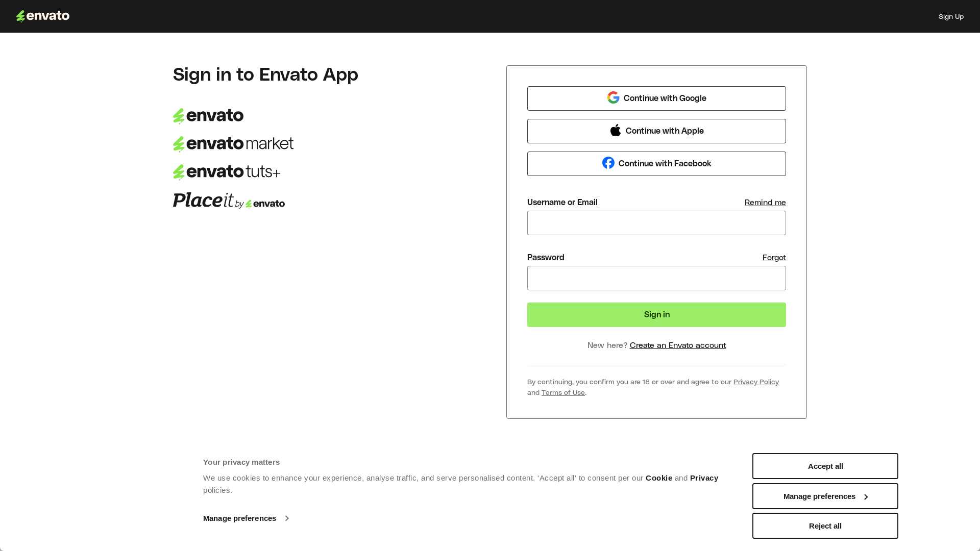980x551 pixels.
Task: Continue with Facebook sign-in
Action: (x=656, y=164)
